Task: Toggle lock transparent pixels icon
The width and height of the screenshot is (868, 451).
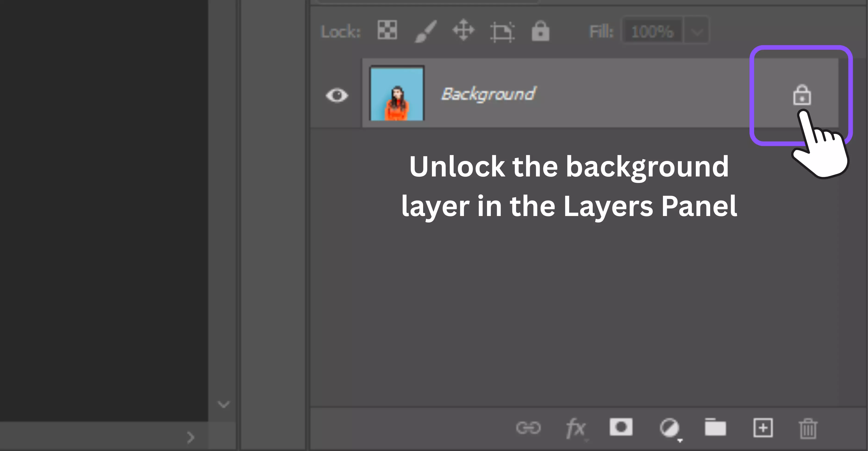Action: 387,30
